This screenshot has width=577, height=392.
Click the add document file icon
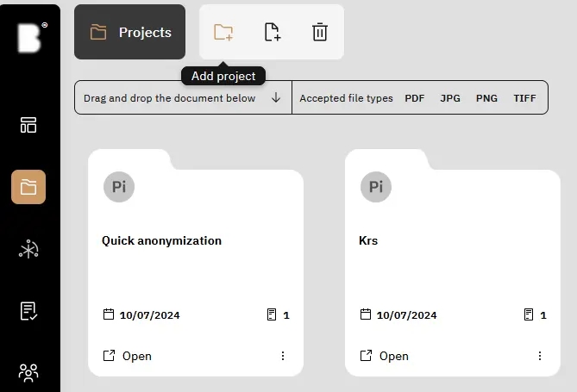[272, 33]
